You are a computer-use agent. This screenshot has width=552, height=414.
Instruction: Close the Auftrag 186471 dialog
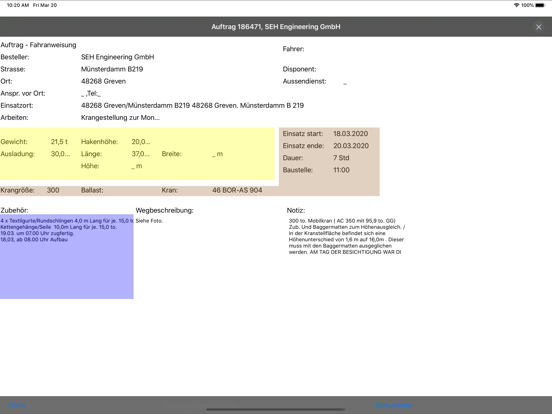pyautogui.click(x=538, y=27)
